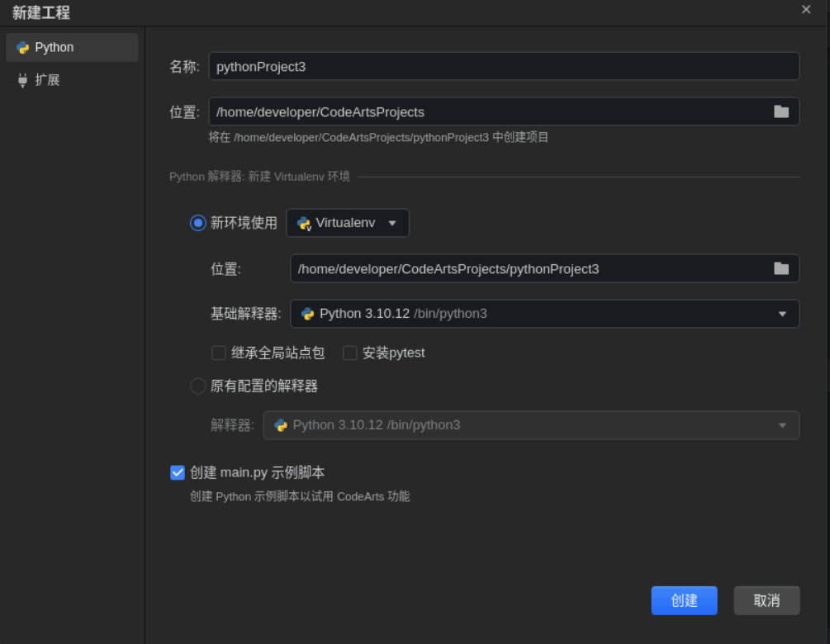Click the 名称: label

click(184, 67)
